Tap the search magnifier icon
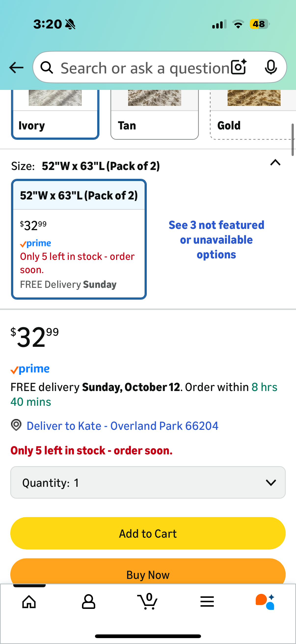The height and width of the screenshot is (644, 296). pyautogui.click(x=47, y=68)
